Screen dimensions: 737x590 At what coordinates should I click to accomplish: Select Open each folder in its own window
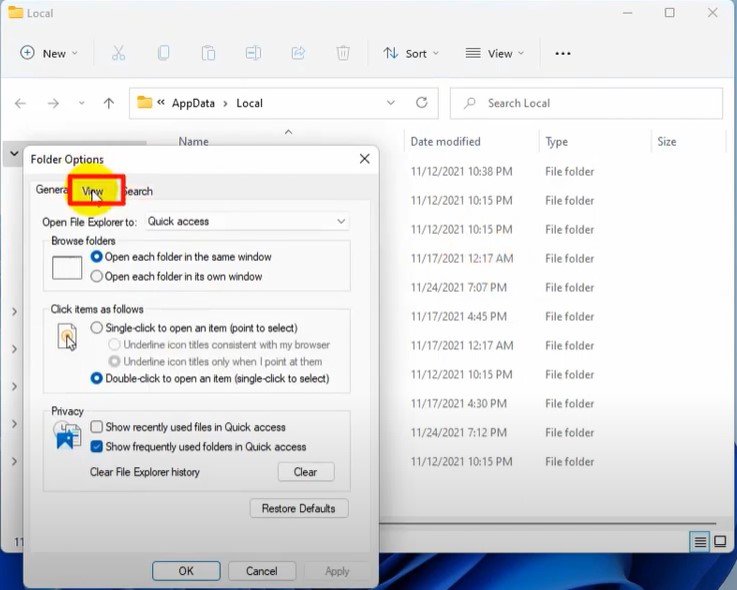click(176, 276)
